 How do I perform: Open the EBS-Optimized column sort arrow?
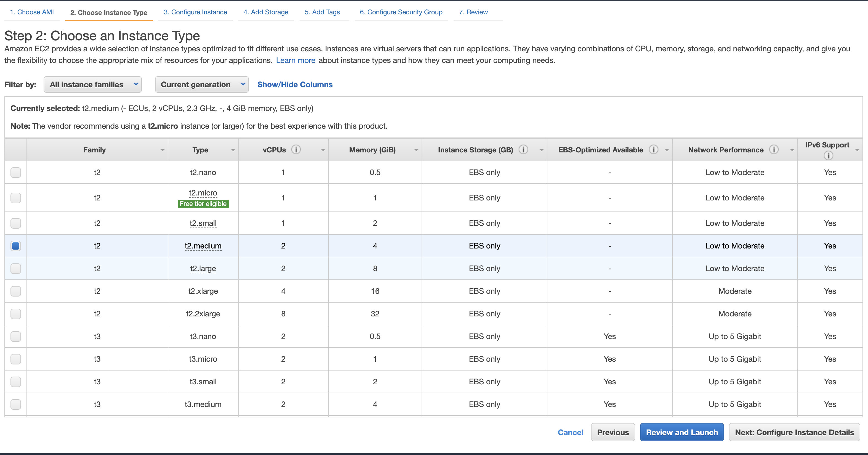[667, 150]
